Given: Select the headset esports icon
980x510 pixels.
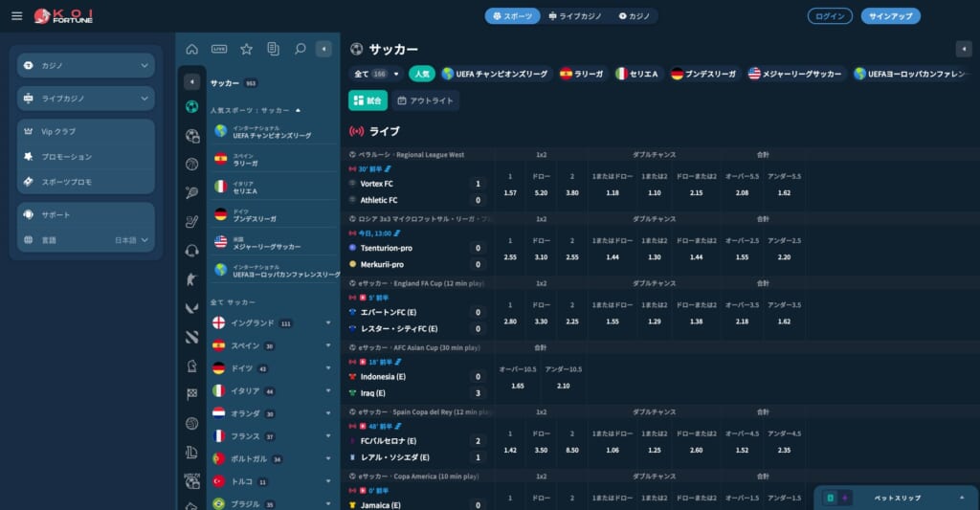Looking at the screenshot, I should (191, 251).
